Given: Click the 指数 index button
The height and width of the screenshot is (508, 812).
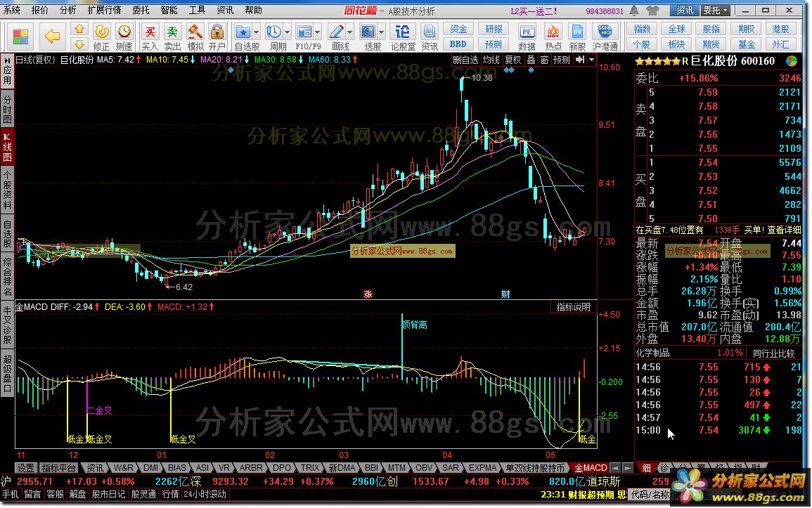Looking at the screenshot, I should (642, 29).
